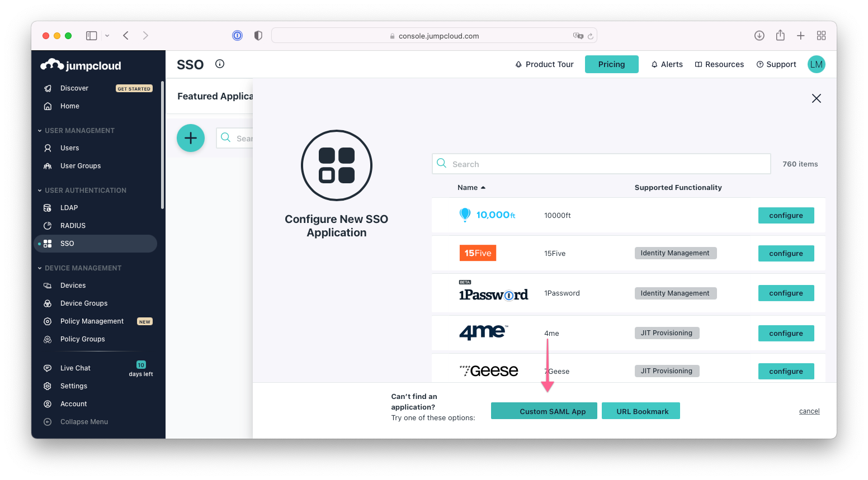Image resolution: width=868 pixels, height=480 pixels.
Task: Click the green plus add application button
Action: tap(191, 138)
